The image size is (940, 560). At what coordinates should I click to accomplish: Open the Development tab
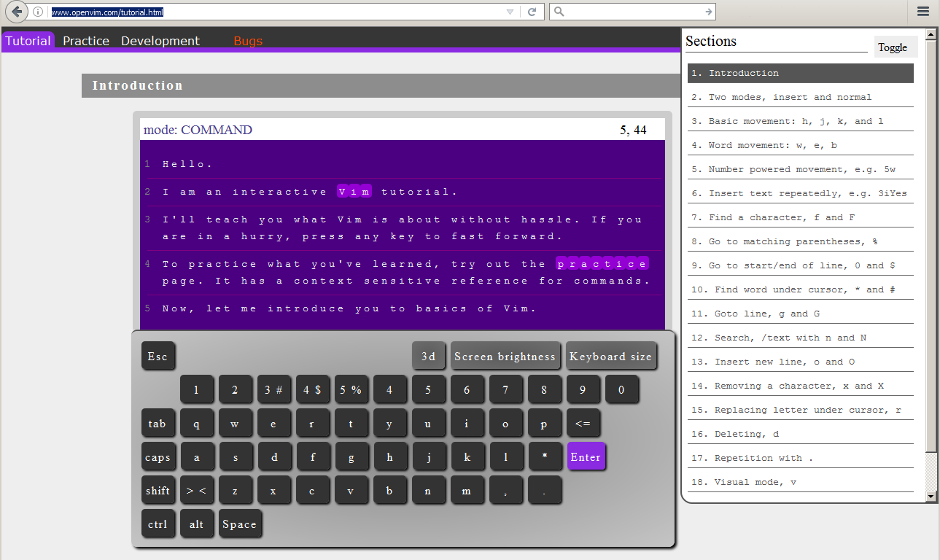pos(160,41)
